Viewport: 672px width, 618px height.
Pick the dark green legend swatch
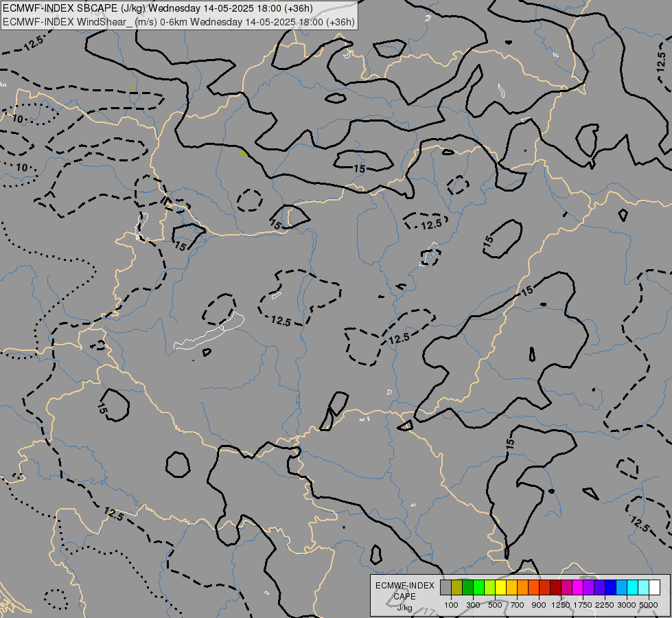[468, 587]
